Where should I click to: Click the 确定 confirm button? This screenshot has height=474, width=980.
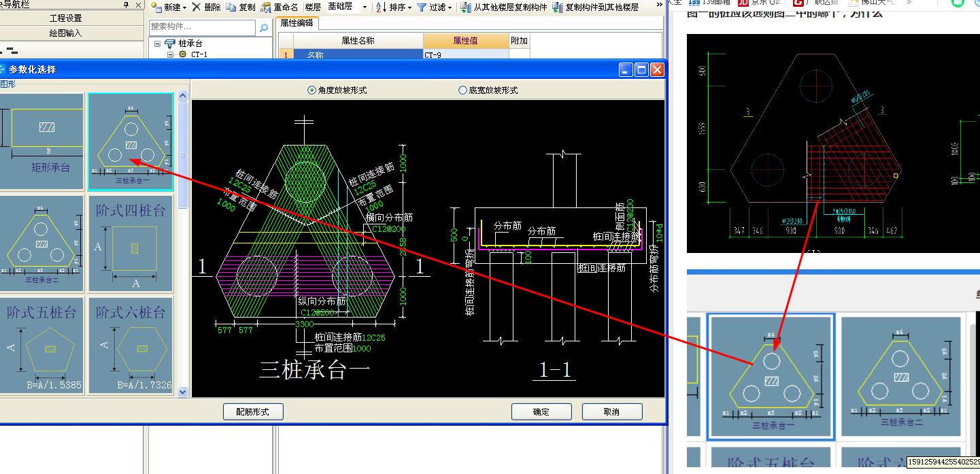tap(541, 411)
